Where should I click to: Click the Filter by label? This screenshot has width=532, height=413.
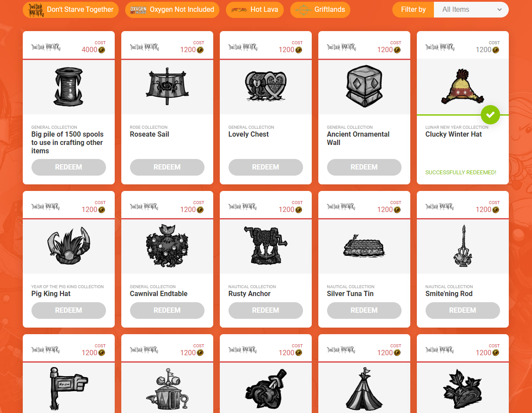pyautogui.click(x=413, y=10)
